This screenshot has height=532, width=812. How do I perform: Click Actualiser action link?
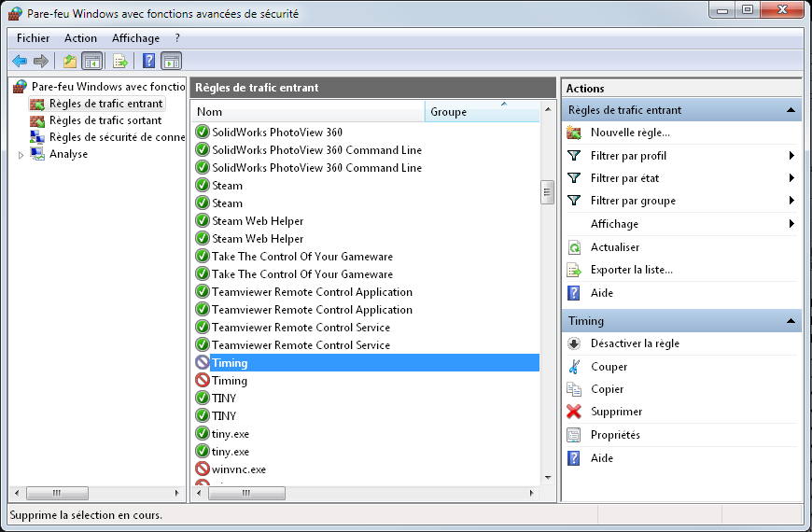coord(615,247)
